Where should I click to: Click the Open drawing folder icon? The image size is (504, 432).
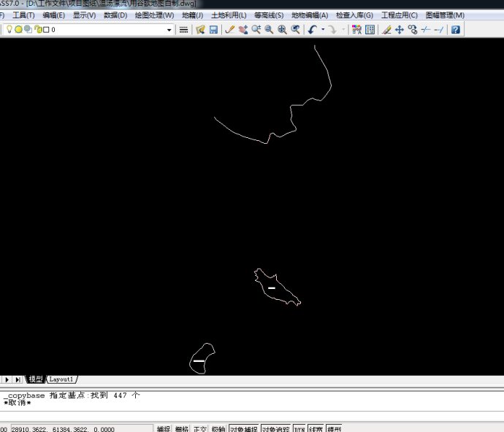[200, 30]
